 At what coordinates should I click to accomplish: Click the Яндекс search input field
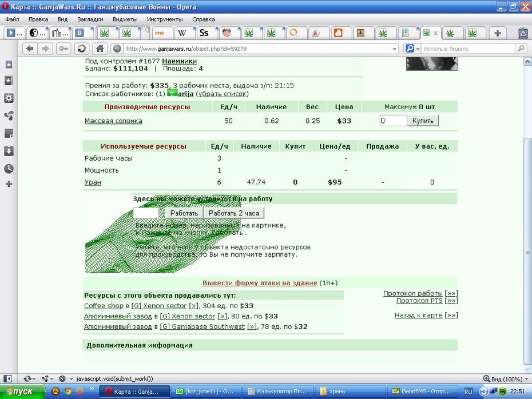(468, 49)
